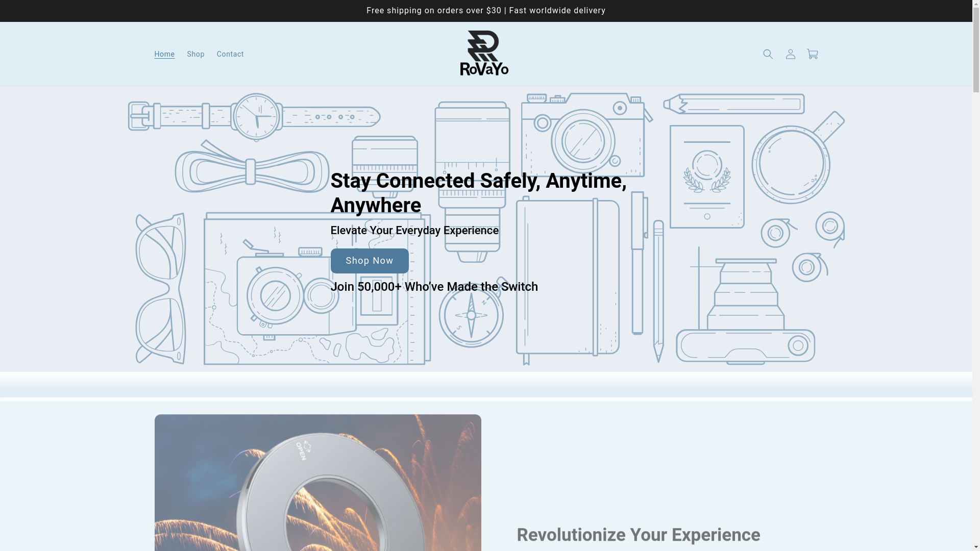
Task: Click the page vertical scrollbar
Action: (x=976, y=275)
